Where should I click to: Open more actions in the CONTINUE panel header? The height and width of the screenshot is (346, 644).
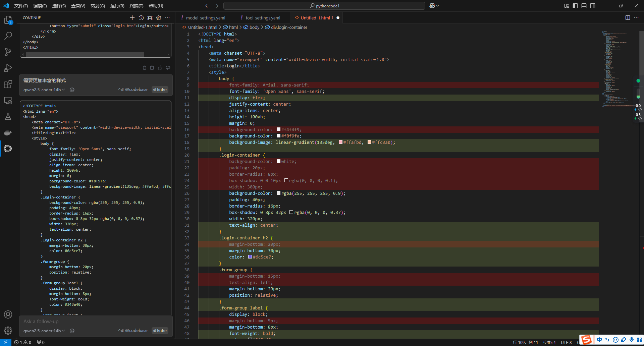point(167,18)
